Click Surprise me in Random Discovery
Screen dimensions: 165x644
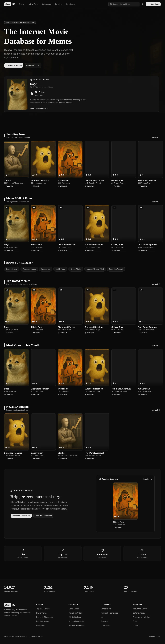tap(147, 479)
